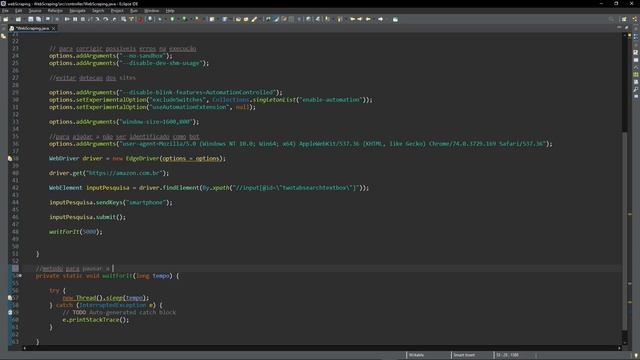Click the yellow warning square atop overview ruler
640x360 pixels.
click(x=630, y=36)
